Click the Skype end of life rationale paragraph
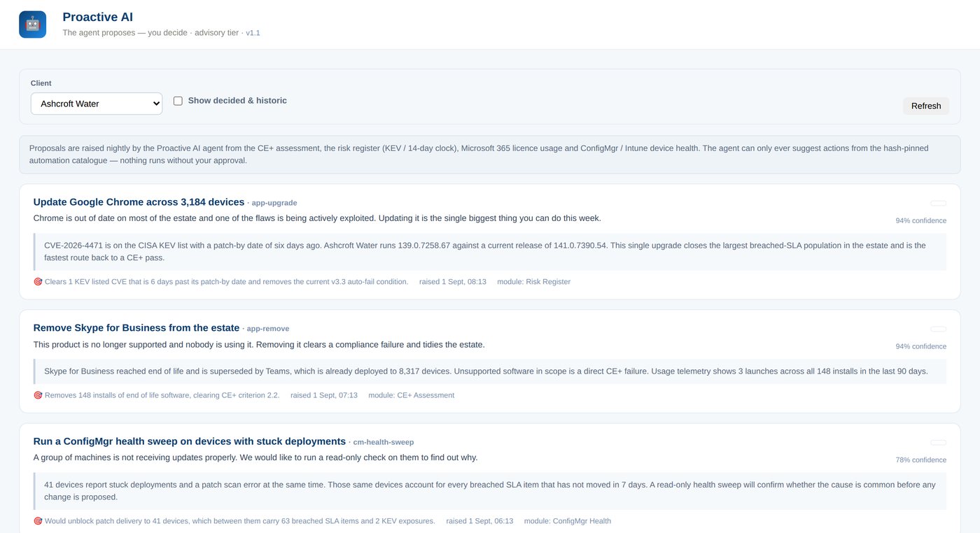980x533 pixels. pyautogui.click(x=490, y=371)
